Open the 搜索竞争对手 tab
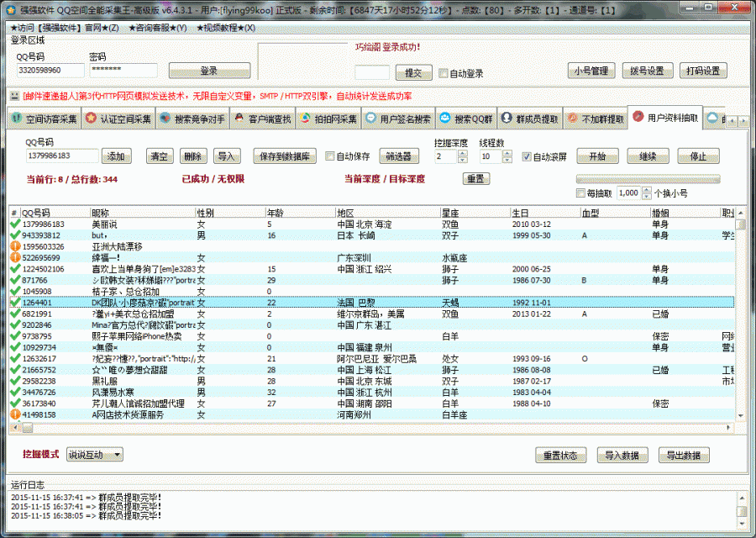This screenshot has width=756, height=538. (x=192, y=119)
